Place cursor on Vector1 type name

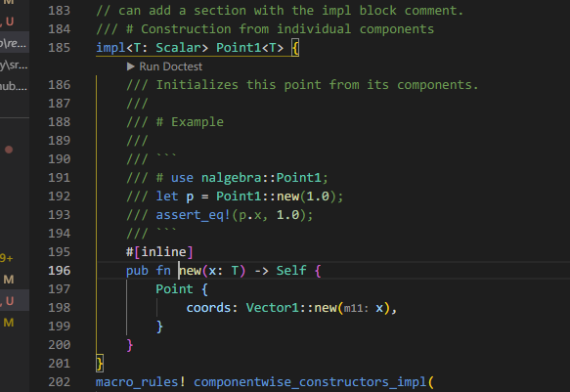(272, 308)
